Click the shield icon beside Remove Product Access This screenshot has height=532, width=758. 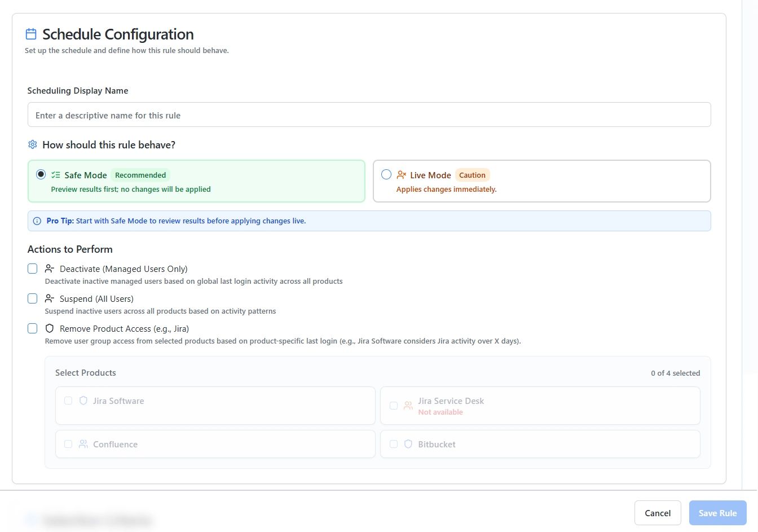(49, 328)
